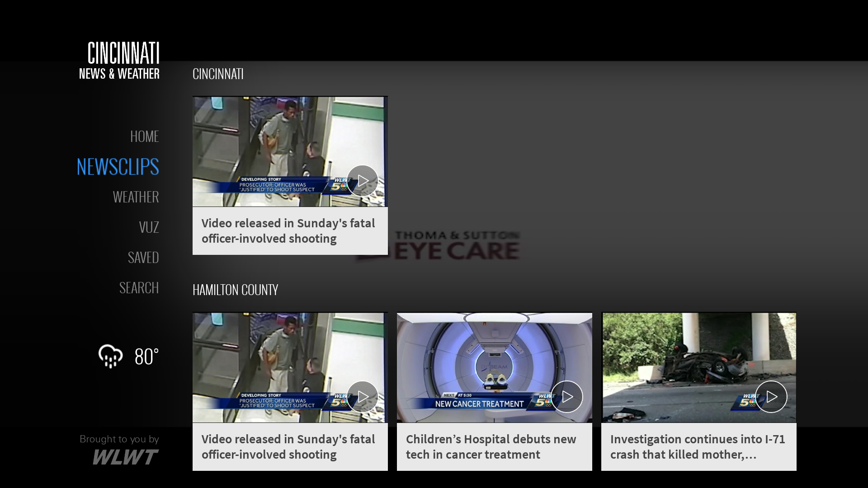868x488 pixels.
Task: Play the new cancer treatment video
Action: pos(566,397)
